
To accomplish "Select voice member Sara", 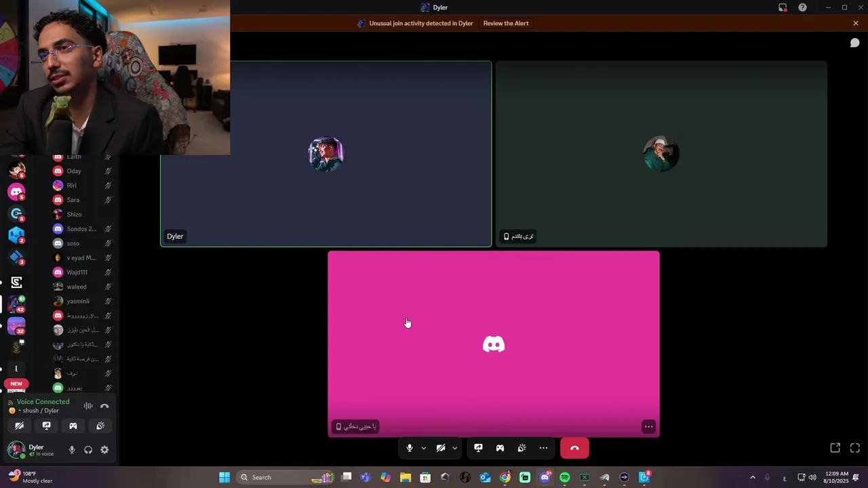I will (82, 200).
